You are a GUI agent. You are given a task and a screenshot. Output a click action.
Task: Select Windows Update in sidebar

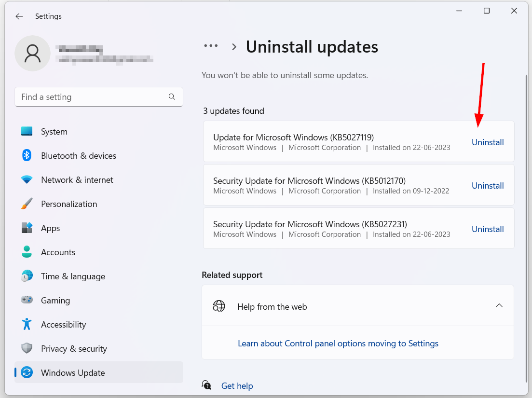[x=98, y=372]
